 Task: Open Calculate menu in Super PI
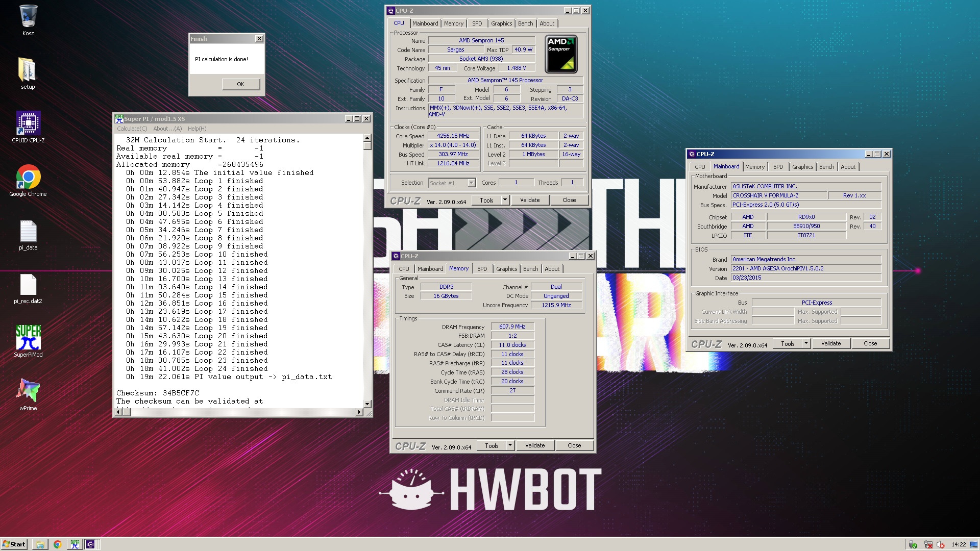(x=132, y=129)
